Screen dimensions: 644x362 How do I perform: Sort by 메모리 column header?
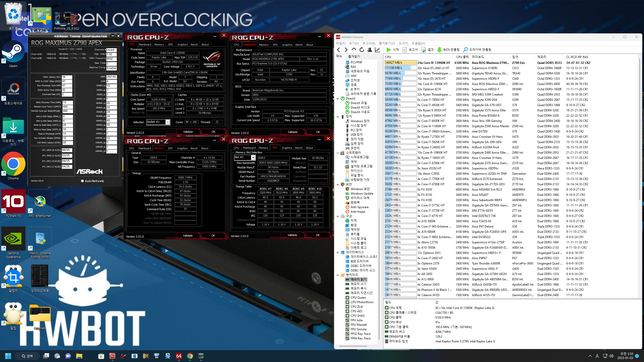click(x=550, y=57)
